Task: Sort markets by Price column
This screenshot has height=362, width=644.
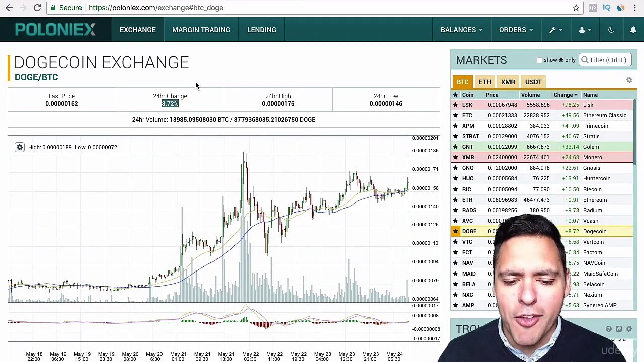Action: coord(492,95)
